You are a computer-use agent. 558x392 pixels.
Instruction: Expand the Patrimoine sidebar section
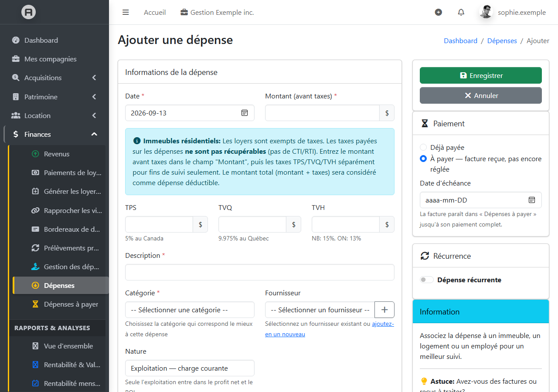54,97
